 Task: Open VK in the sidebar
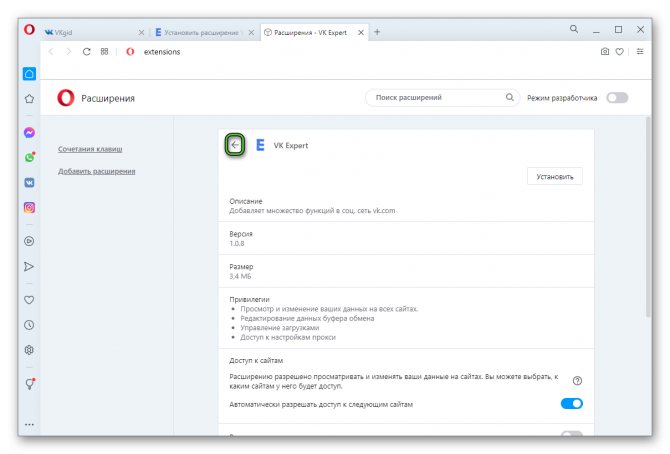tap(29, 183)
